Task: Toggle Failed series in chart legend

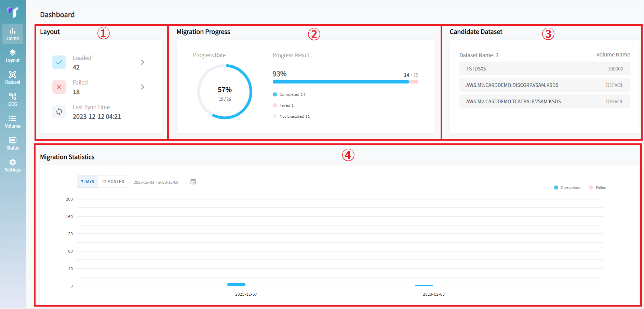Action: click(x=598, y=188)
